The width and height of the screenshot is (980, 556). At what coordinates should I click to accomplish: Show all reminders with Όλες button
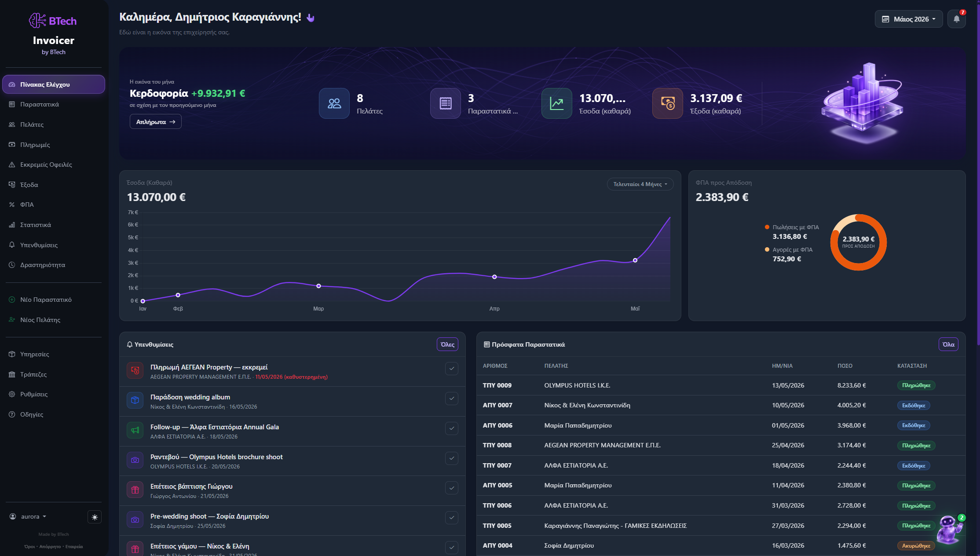[x=447, y=344]
